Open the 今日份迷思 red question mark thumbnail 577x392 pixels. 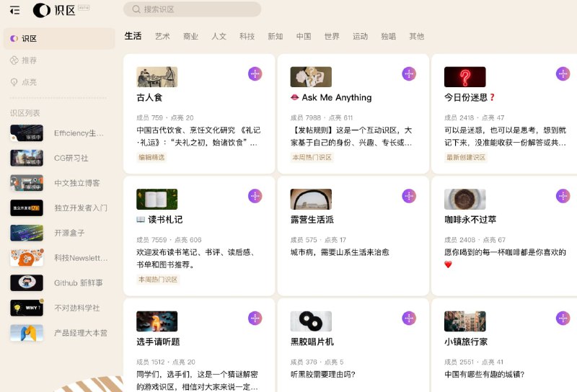pyautogui.click(x=464, y=77)
